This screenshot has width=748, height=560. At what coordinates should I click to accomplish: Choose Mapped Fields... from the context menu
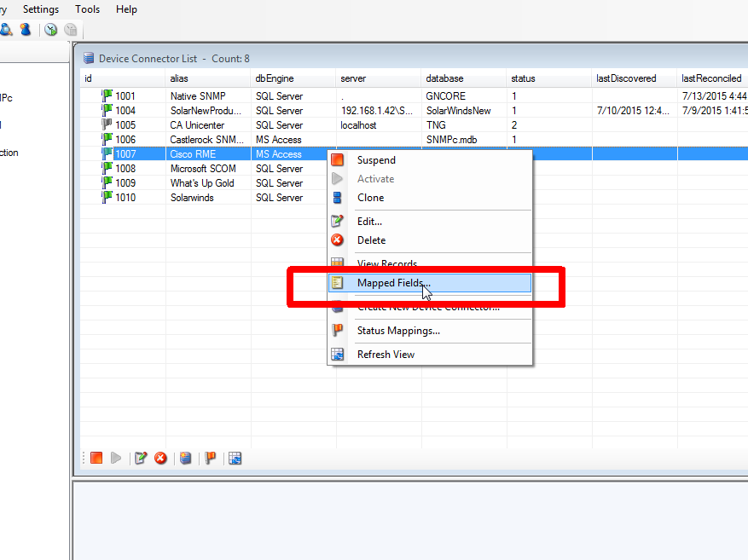point(393,283)
